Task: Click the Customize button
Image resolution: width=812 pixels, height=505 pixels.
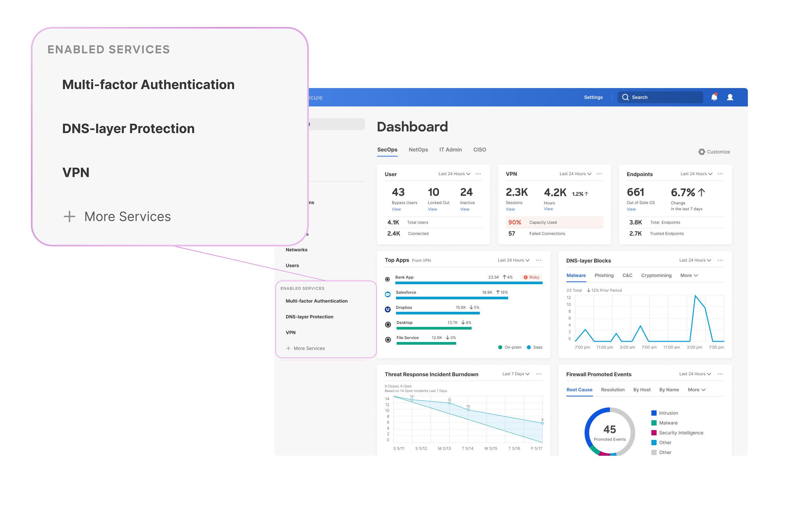Action: pyautogui.click(x=714, y=152)
